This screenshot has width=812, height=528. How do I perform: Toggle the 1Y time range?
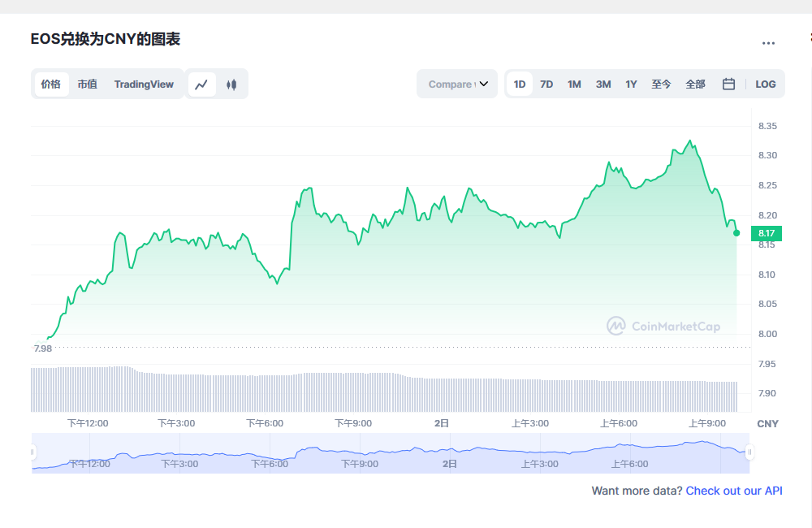(632, 84)
